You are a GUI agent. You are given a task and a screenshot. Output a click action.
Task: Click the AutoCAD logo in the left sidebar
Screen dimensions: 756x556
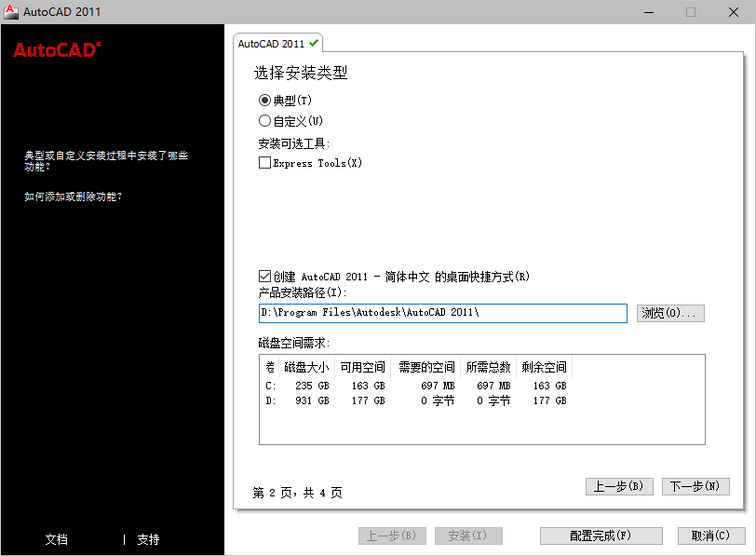coord(56,51)
